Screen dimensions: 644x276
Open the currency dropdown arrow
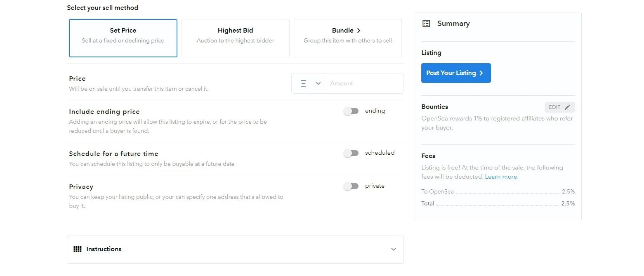(x=318, y=83)
